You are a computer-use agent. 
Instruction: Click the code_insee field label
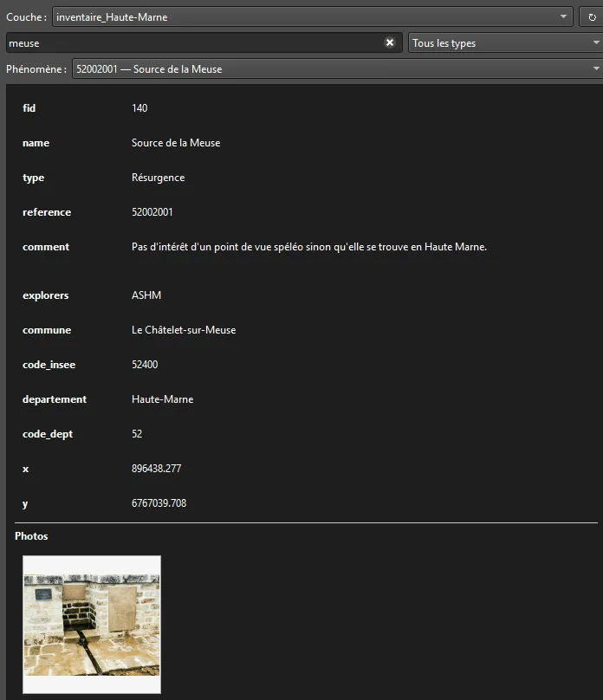49,365
